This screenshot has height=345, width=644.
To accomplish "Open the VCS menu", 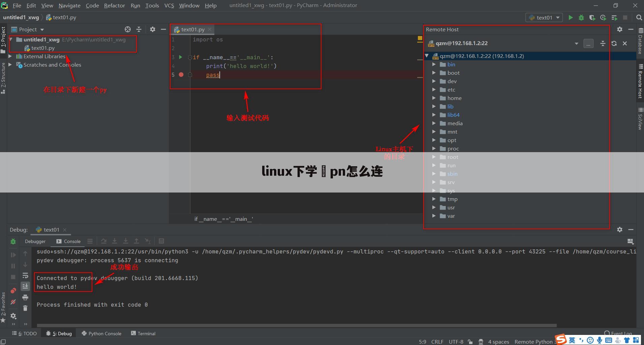I will (x=169, y=5).
